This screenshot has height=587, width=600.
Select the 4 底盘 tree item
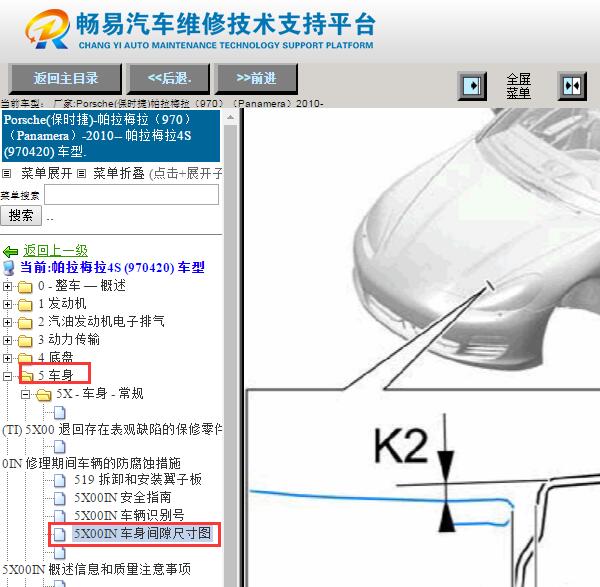pyautogui.click(x=55, y=357)
